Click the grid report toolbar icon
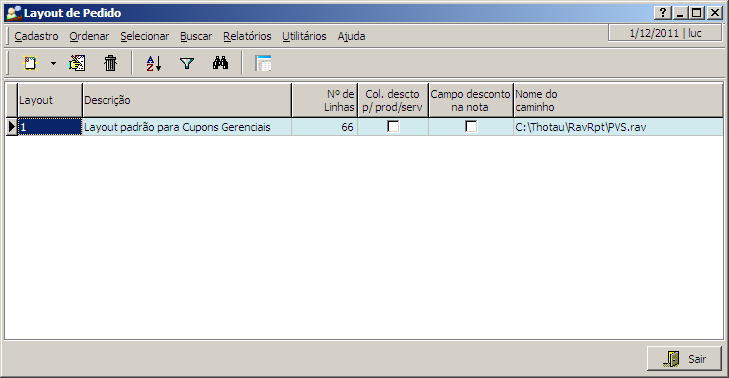This screenshot has height=378, width=729. click(263, 63)
